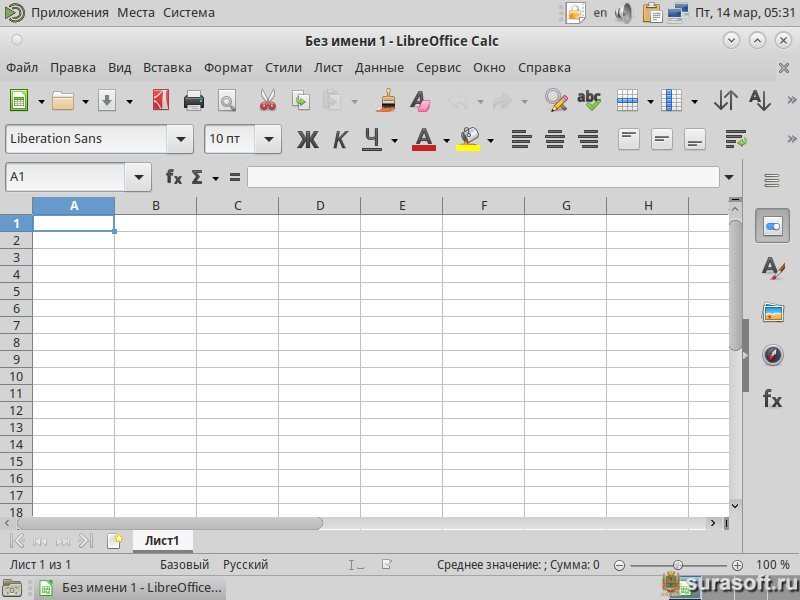Copy the selected cells

click(x=301, y=101)
